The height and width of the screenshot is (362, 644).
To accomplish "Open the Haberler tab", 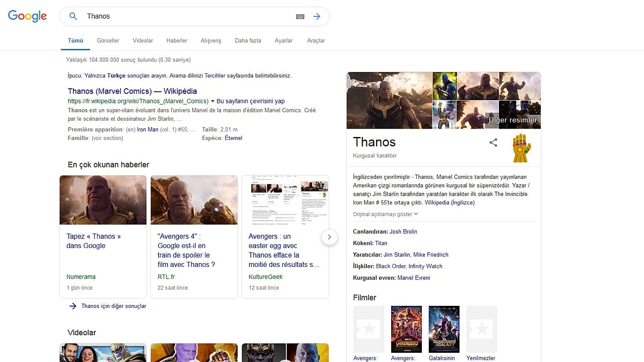I will coord(177,41).
